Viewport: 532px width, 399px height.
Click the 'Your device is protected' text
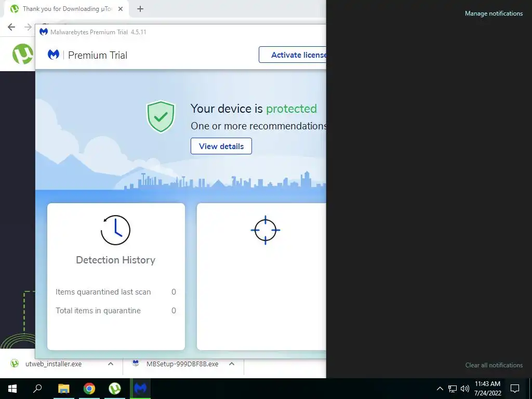coord(254,109)
